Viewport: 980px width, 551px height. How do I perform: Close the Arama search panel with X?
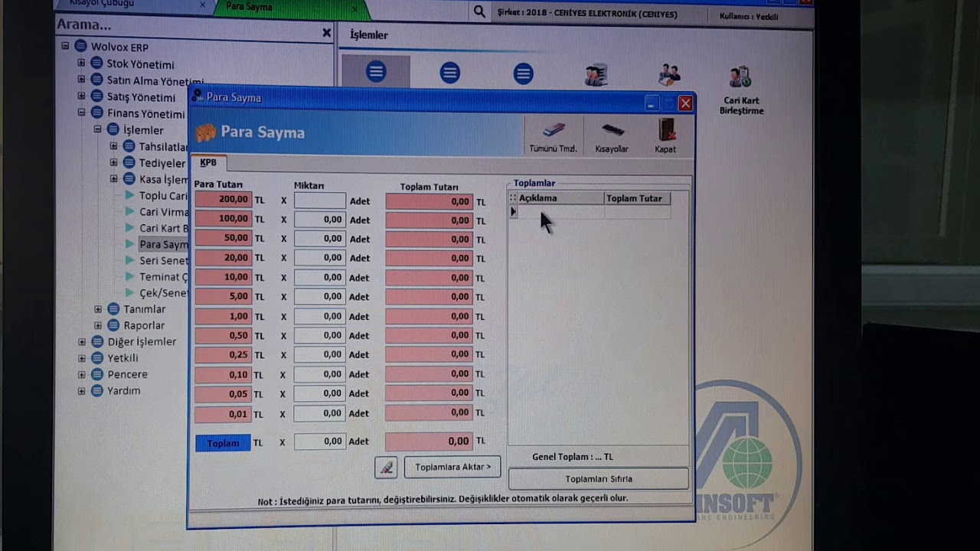[327, 33]
